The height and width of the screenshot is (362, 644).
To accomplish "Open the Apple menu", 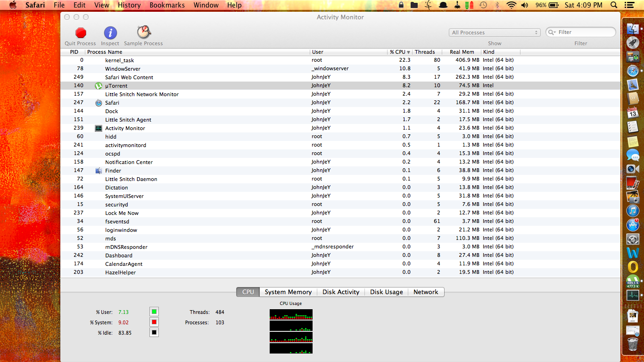I will click(13, 5).
